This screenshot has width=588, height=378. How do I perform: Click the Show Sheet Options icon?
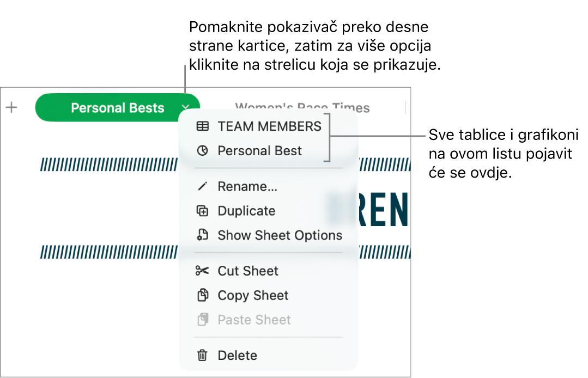[202, 235]
